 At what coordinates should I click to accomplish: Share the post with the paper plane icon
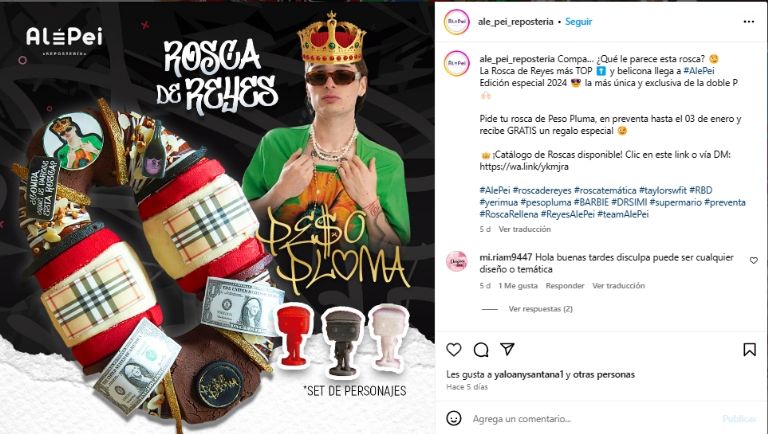click(x=507, y=349)
